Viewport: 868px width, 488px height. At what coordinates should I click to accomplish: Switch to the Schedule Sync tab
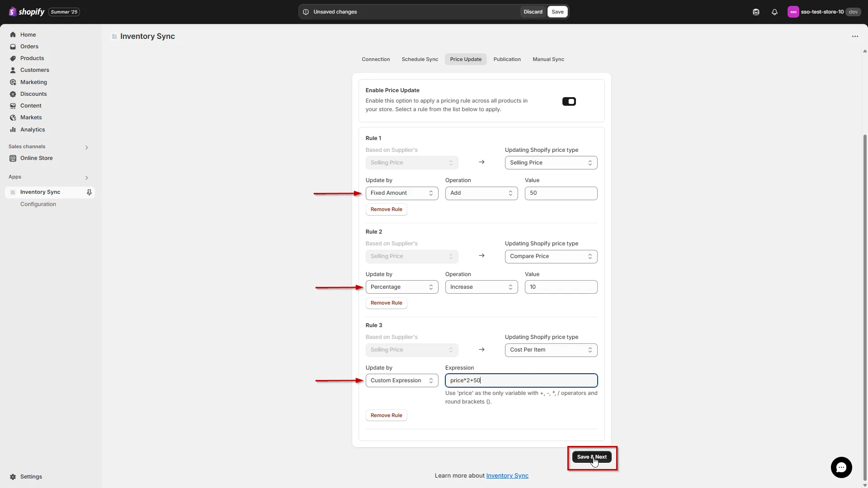[420, 59]
